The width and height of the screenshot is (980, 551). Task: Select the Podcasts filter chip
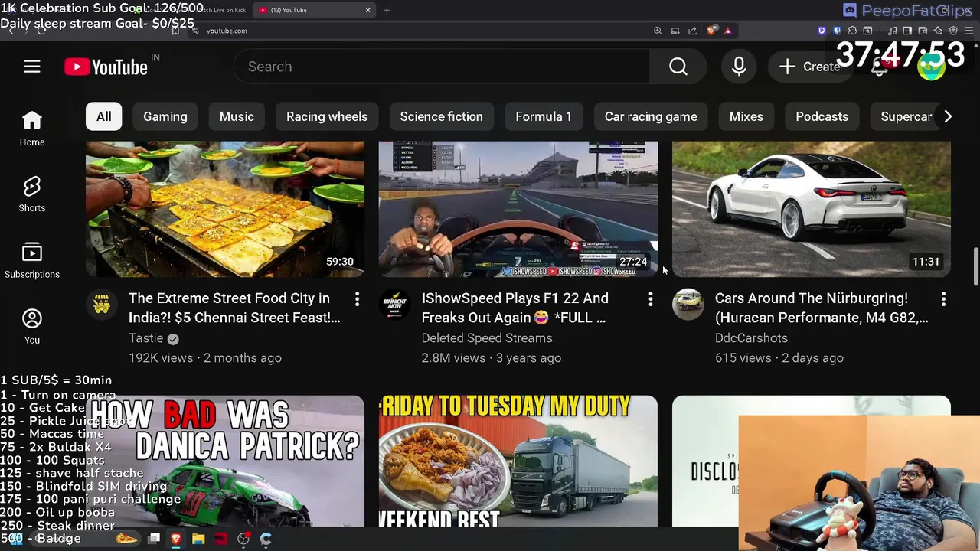pyautogui.click(x=822, y=116)
